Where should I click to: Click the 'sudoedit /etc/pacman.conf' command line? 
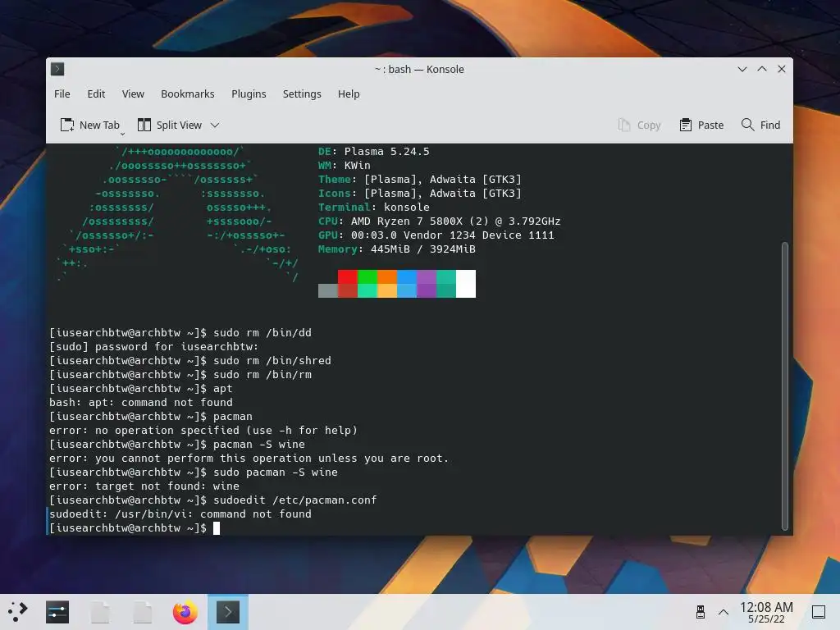point(213,500)
